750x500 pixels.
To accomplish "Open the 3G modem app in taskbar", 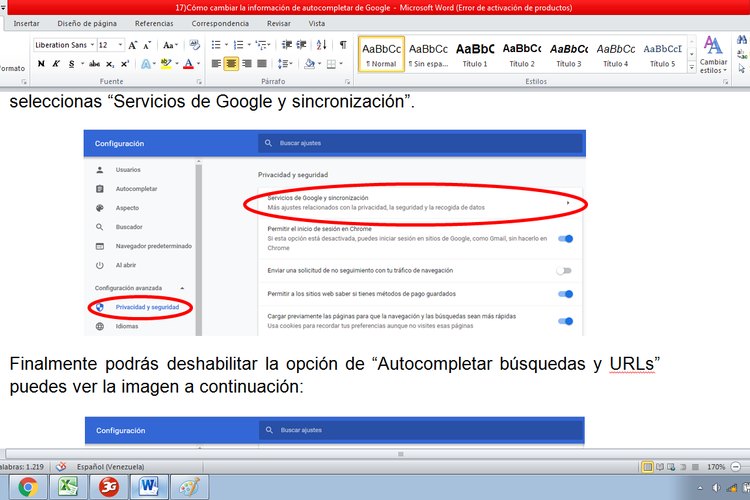I will coord(109,487).
